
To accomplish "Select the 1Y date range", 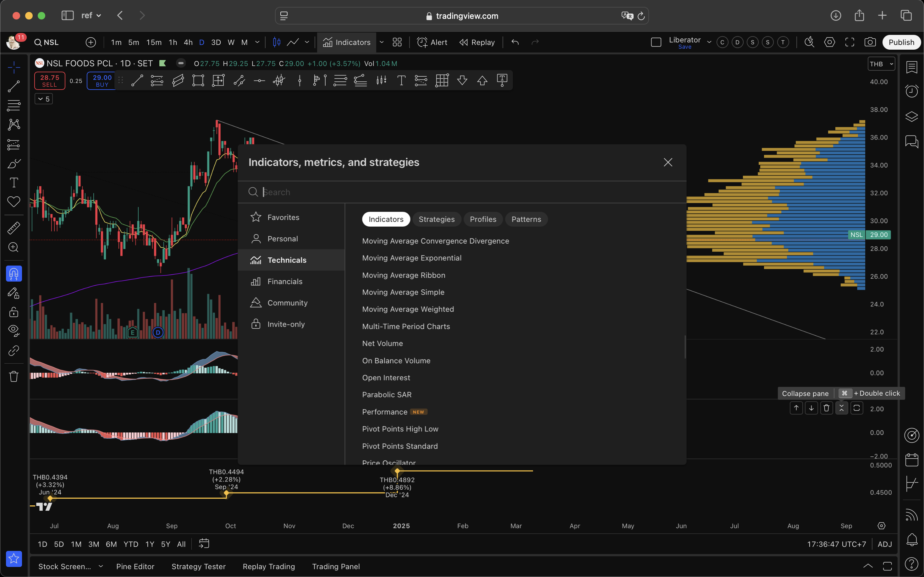I will pyautogui.click(x=150, y=545).
